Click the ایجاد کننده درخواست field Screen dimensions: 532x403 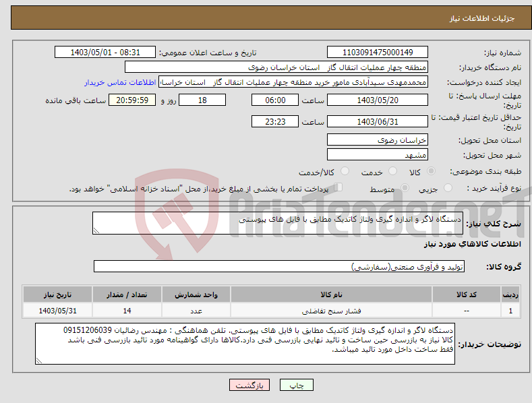[293, 82]
